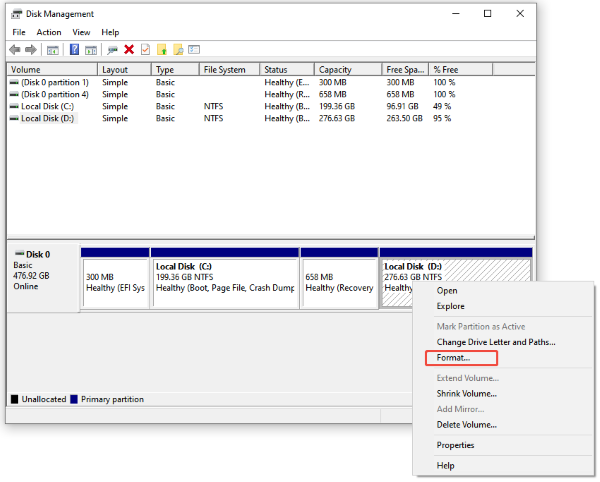The image size is (600, 482).
Task: Click the checklist settings toolbar icon
Action: 194,50
